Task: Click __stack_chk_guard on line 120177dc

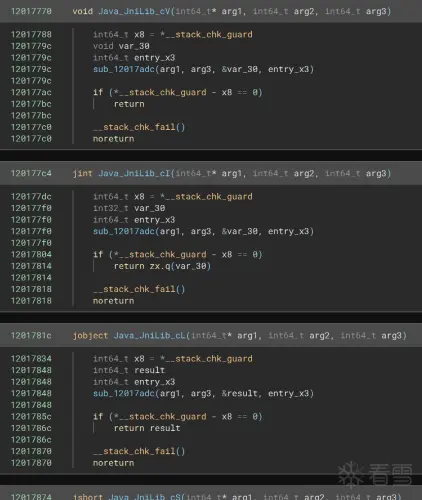Action: [x=209, y=197]
